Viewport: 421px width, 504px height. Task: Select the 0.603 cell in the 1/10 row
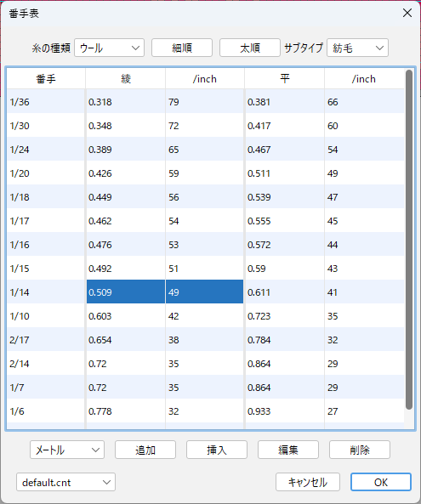[x=125, y=316]
